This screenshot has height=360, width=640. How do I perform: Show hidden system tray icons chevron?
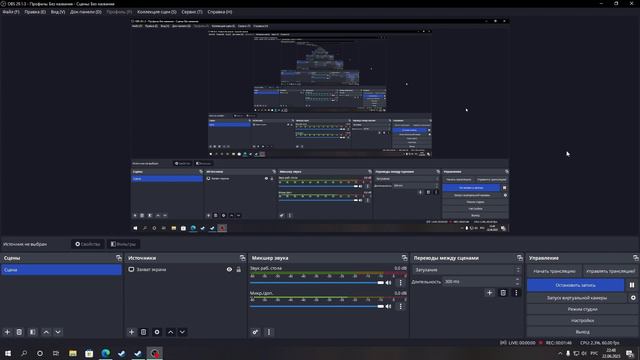pos(560,353)
